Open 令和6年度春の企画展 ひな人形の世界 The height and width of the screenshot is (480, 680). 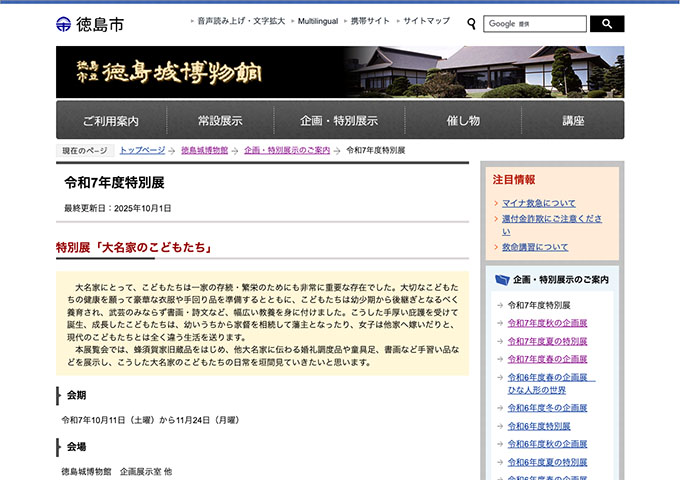(550, 383)
